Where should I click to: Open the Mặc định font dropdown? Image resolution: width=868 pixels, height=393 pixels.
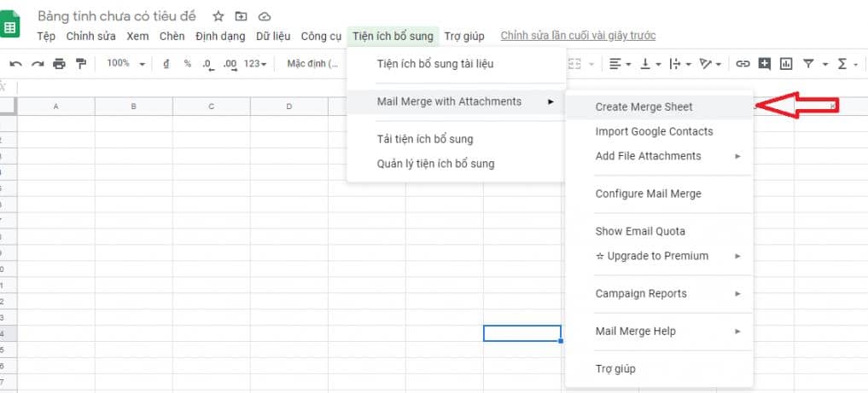312,64
